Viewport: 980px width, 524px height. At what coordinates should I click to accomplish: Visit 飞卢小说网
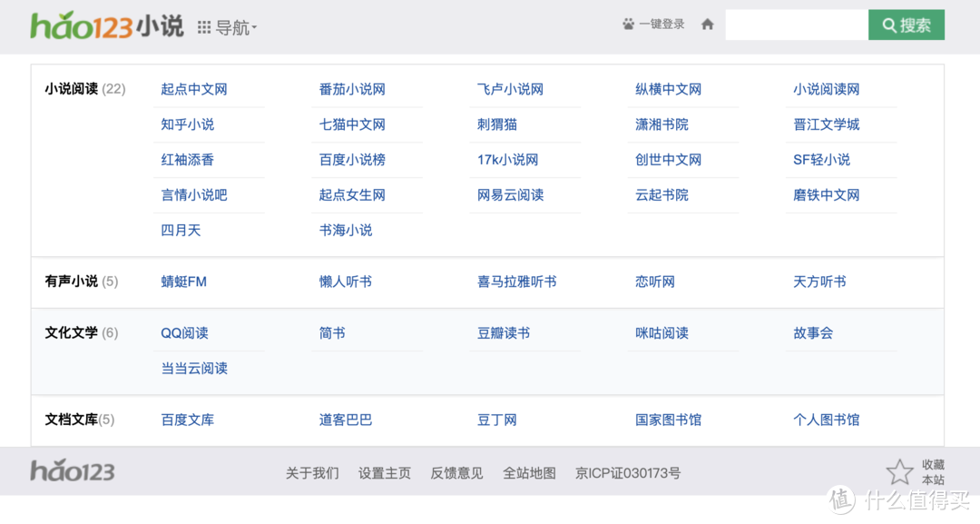(510, 89)
